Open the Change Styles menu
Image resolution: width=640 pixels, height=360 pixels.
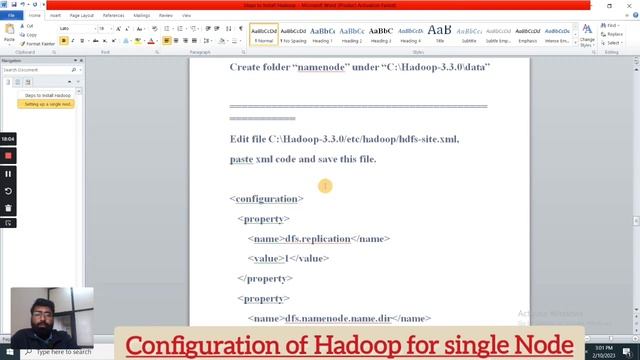587,36
